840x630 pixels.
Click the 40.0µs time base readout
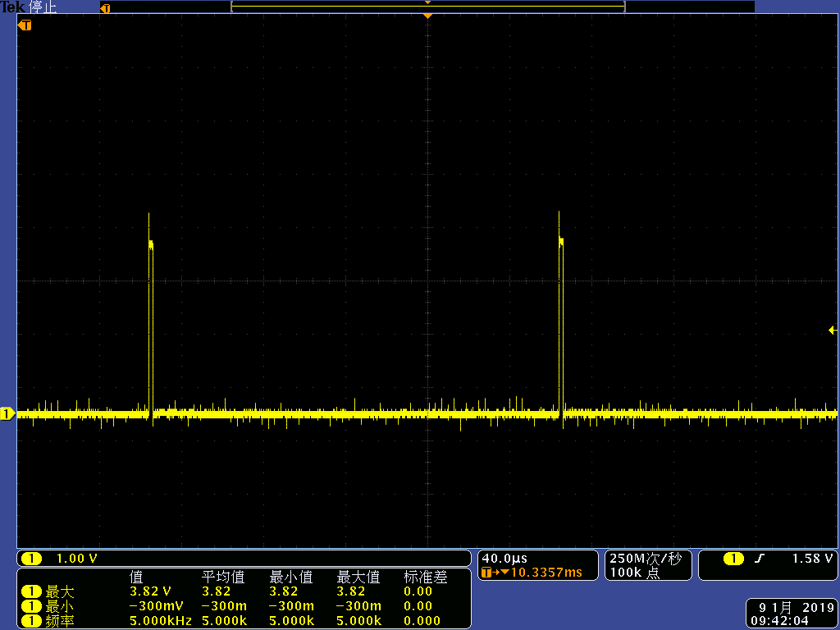click(x=504, y=559)
